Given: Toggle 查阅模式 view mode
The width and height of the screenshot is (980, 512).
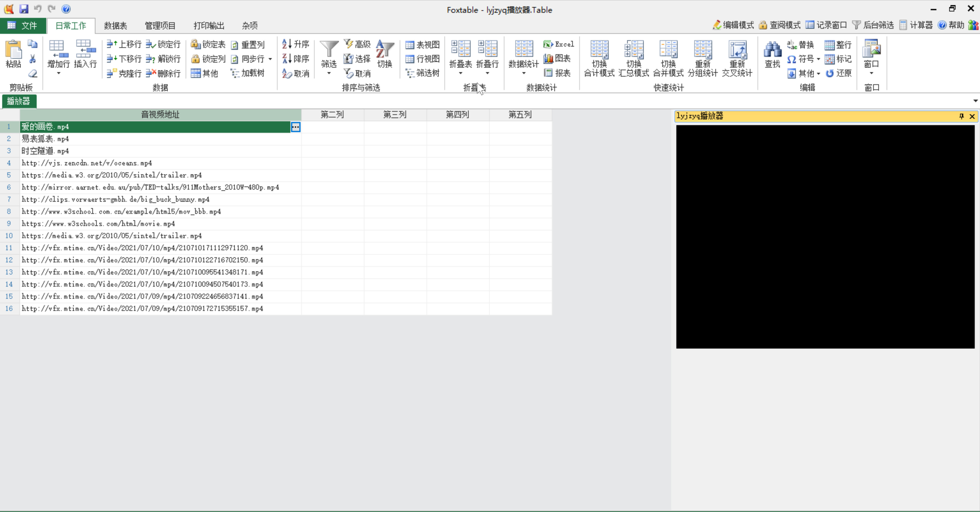Looking at the screenshot, I should tap(780, 25).
